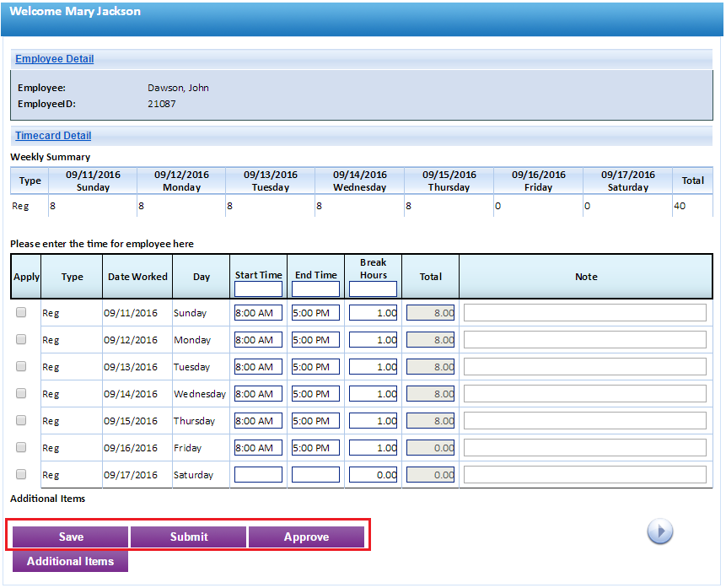Click the Save button
Screen dimensions: 726x588
tap(70, 537)
